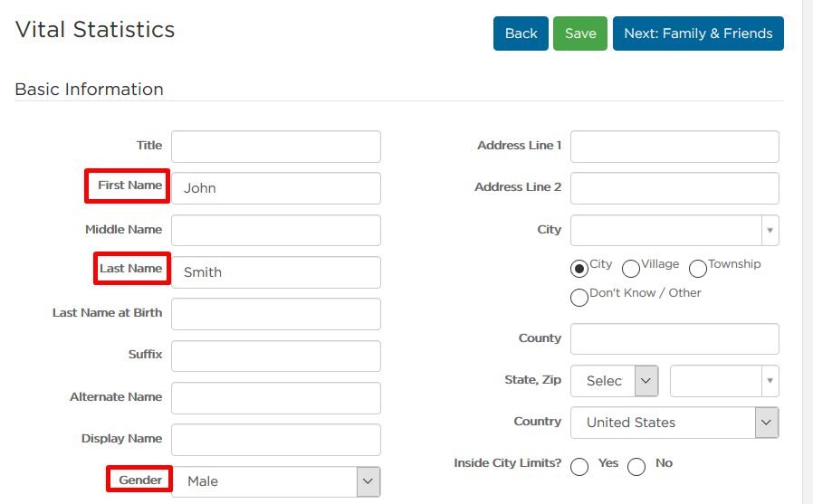Open the Country dropdown showing United States
The height and width of the screenshot is (504, 813).
tap(674, 423)
